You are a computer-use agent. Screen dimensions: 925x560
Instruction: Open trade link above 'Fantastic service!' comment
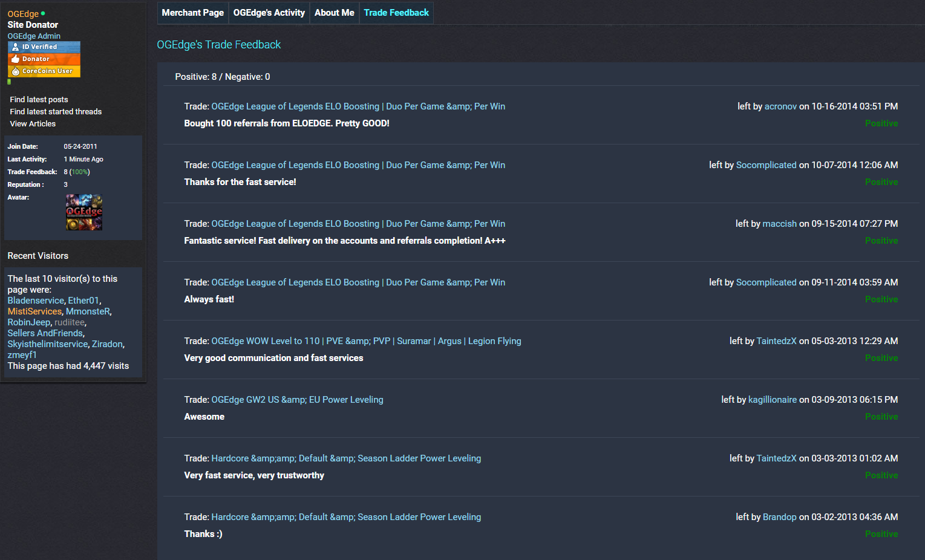click(358, 224)
